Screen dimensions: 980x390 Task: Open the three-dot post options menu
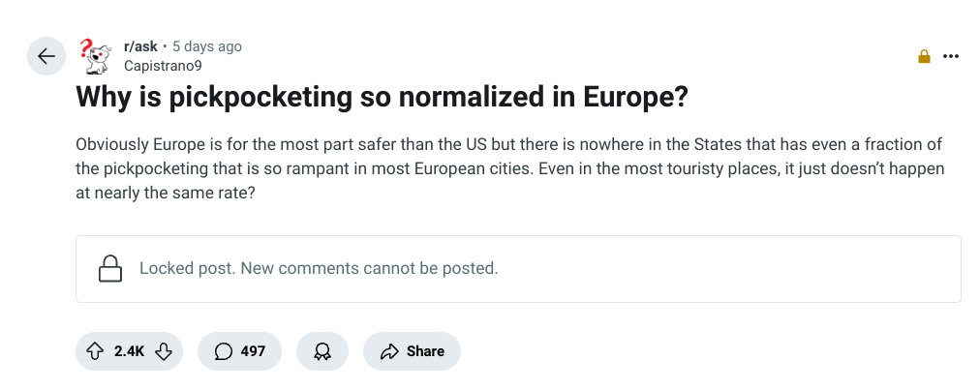(951, 56)
